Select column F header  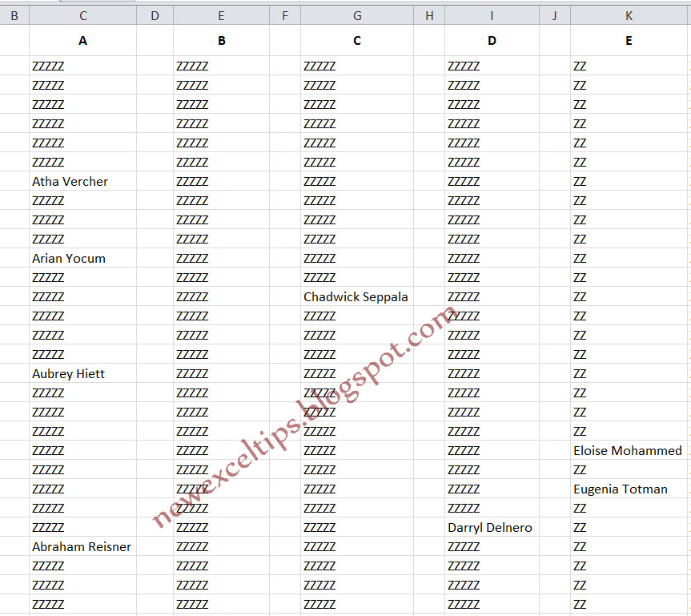pyautogui.click(x=285, y=16)
